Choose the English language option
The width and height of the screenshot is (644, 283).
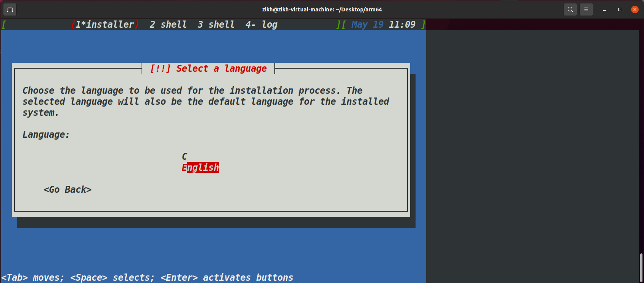pyautogui.click(x=200, y=167)
